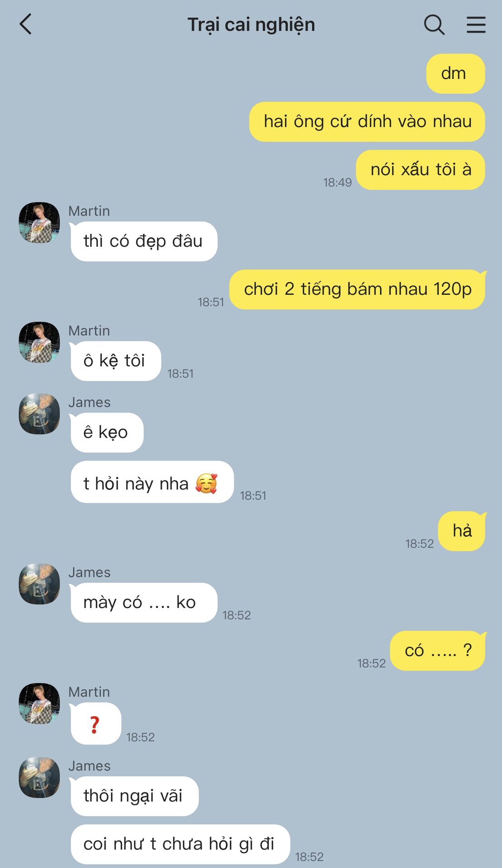
Task: Open Martin's avatar beside 'ô kệ tôi'
Action: tap(39, 342)
